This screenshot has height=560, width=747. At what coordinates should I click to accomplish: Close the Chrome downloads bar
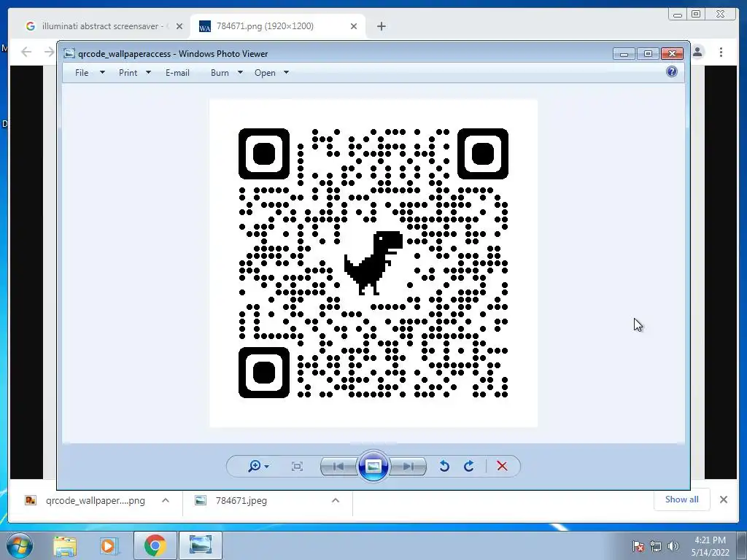coord(723,499)
